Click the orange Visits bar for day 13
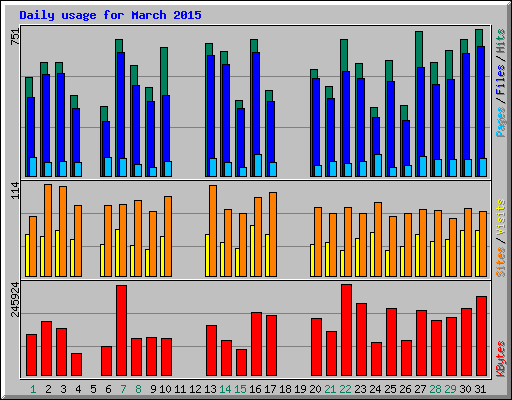This screenshot has height=400, width=512. [213, 231]
